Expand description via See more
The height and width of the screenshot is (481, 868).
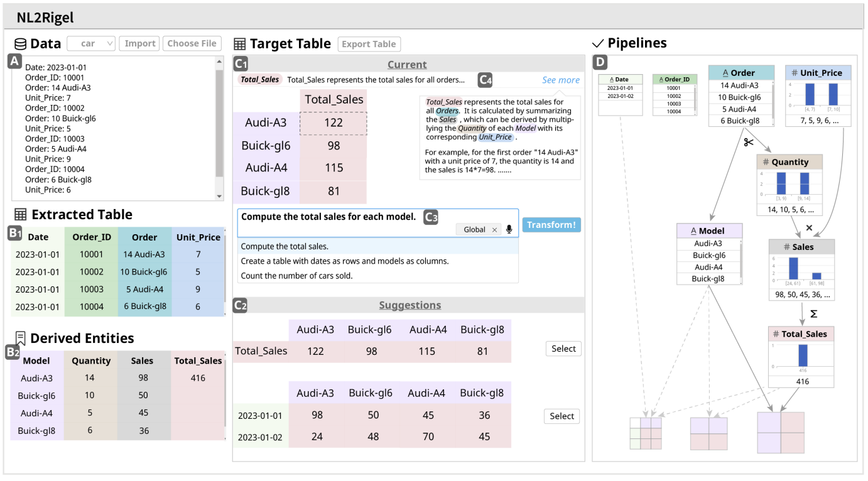point(561,80)
